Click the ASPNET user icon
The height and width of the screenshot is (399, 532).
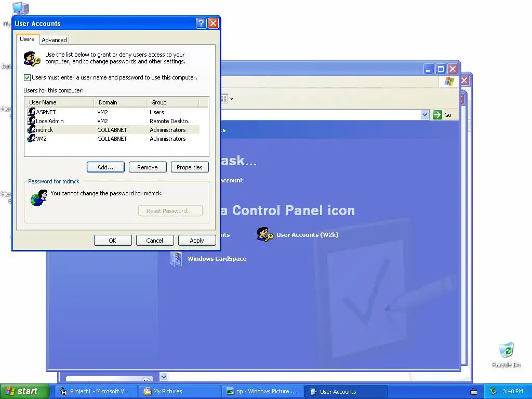[31, 112]
